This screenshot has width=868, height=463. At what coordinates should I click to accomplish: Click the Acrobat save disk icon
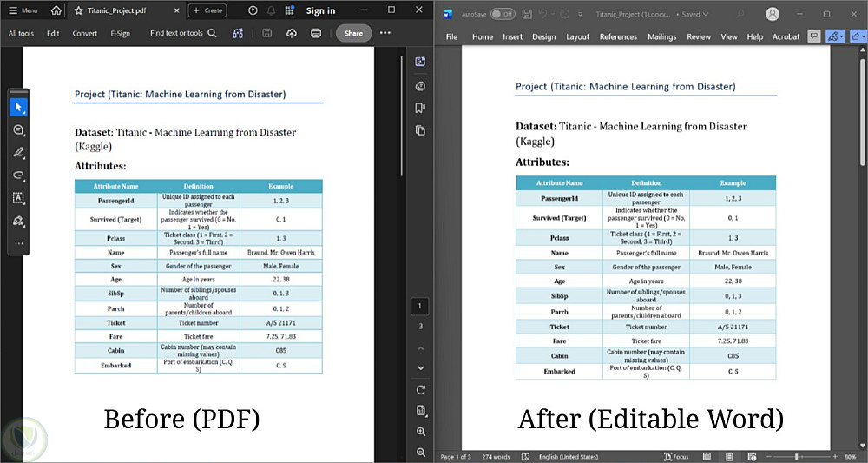(x=266, y=33)
